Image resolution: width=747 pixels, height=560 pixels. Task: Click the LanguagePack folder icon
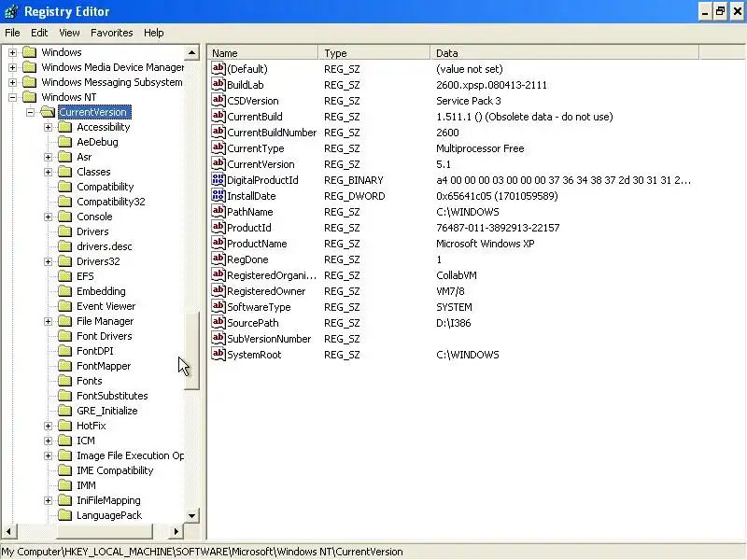coord(64,515)
